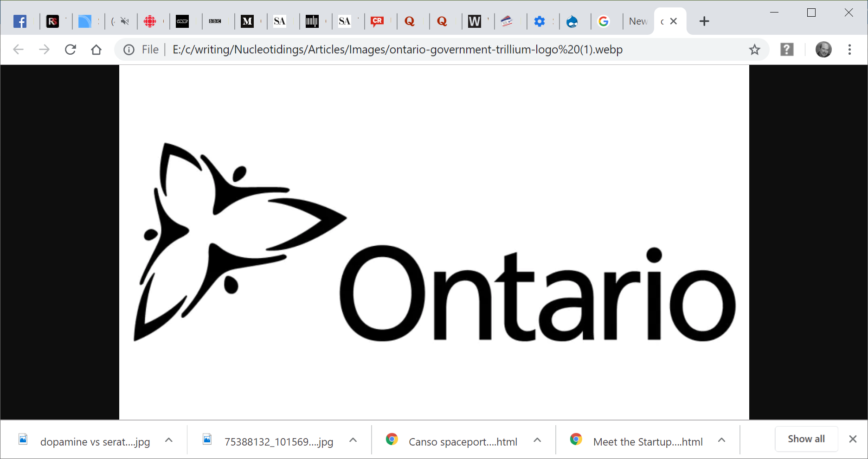Open the BBC tab
Viewport: 868px width, 459px height.
tap(215, 21)
